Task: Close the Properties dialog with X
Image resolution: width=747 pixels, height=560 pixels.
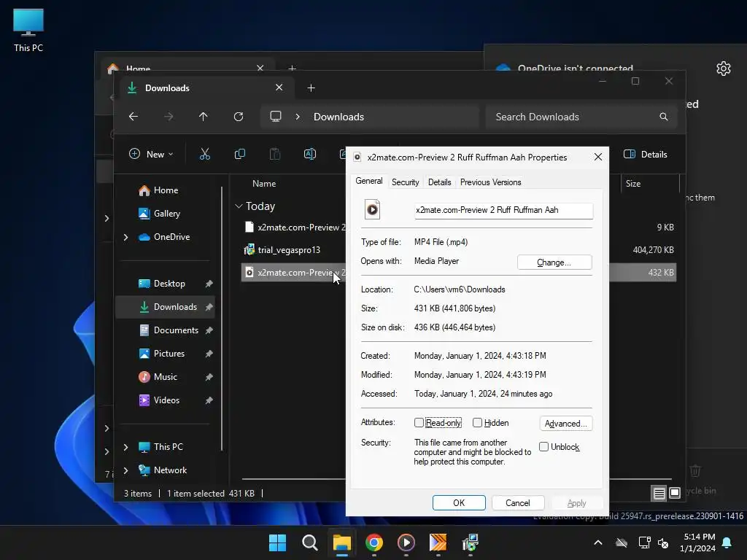Action: tap(598, 157)
